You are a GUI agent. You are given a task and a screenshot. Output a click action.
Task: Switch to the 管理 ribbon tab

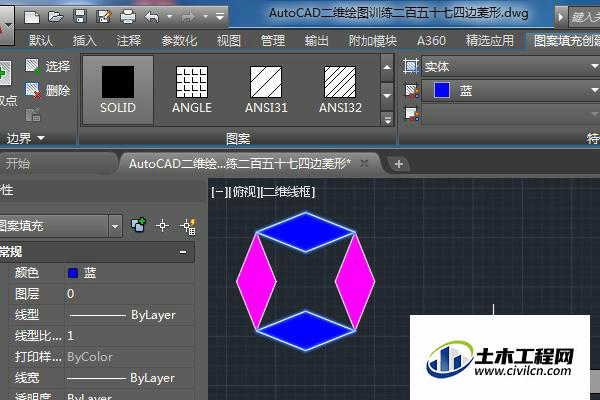coord(273,41)
